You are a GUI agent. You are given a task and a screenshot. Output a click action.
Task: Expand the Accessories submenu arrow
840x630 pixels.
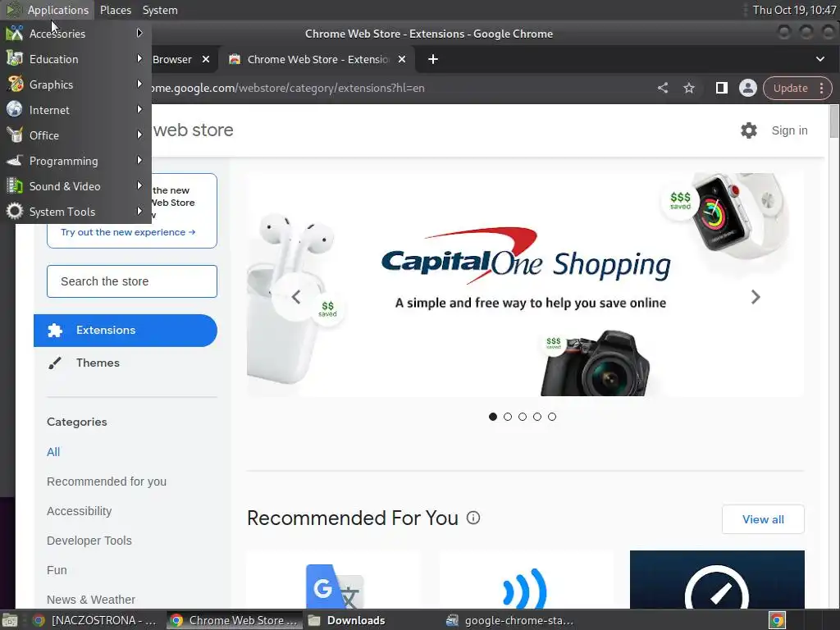tap(139, 33)
